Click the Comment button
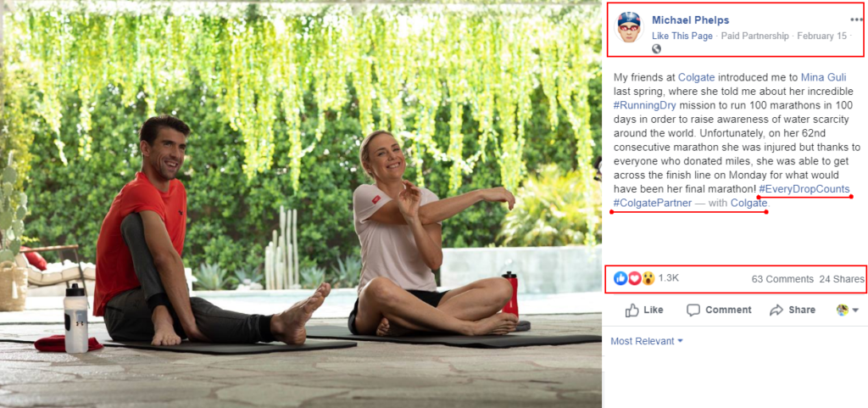Image resolution: width=868 pixels, height=408 pixels. [719, 310]
